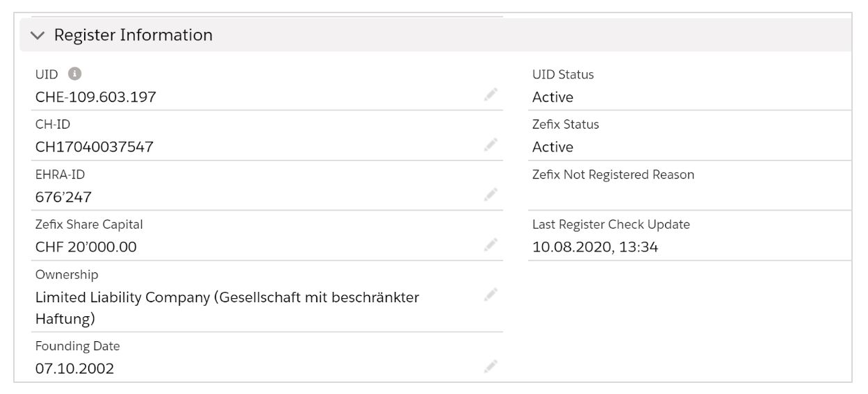Image resolution: width=868 pixels, height=394 pixels.
Task: Click the Zefix Status Active value
Action: point(552,147)
